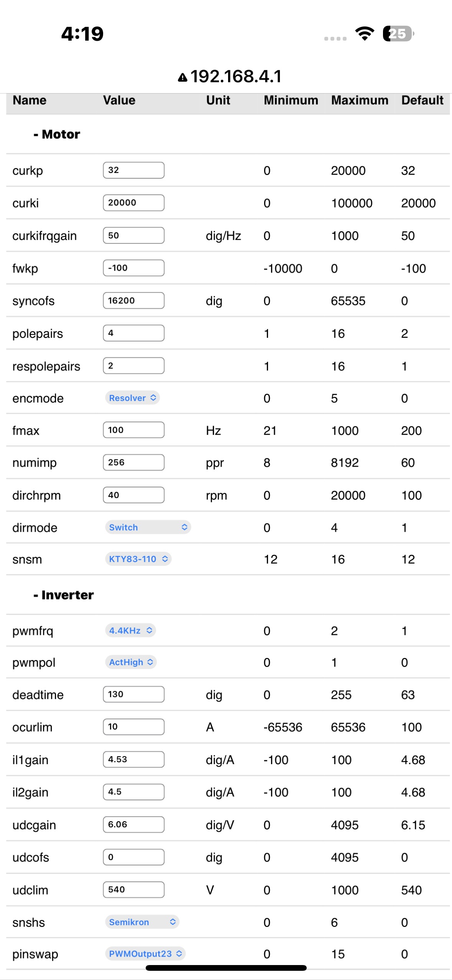The image size is (452, 980).
Task: Open the snshs Semikron dropdown
Action: pyautogui.click(x=142, y=922)
